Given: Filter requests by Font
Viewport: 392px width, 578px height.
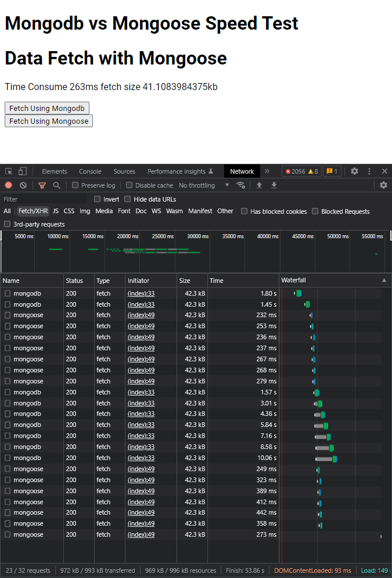Looking at the screenshot, I should pos(124,211).
